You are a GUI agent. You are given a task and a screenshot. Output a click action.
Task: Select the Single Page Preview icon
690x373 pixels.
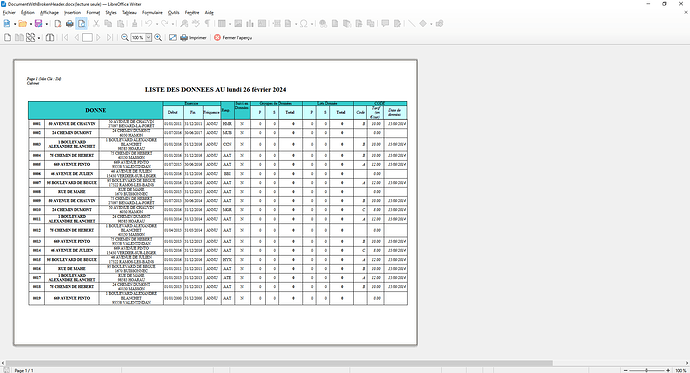click(7, 38)
